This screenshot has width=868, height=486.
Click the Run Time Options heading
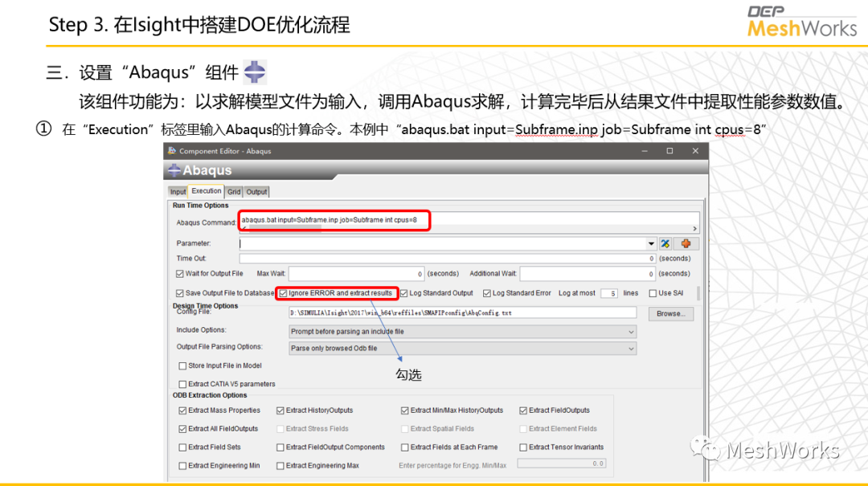[200, 206]
